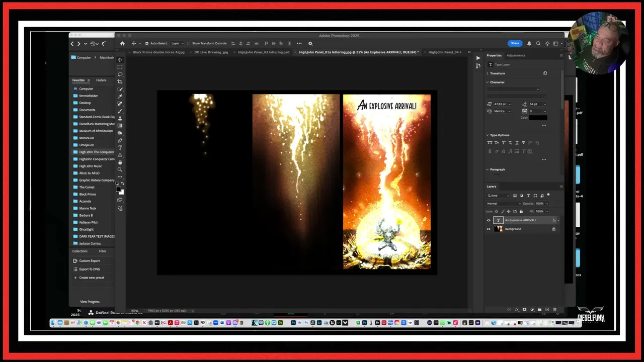Screen dimensions: 644x362
Task: Switch to the Adjustments tab
Action: [516, 55]
